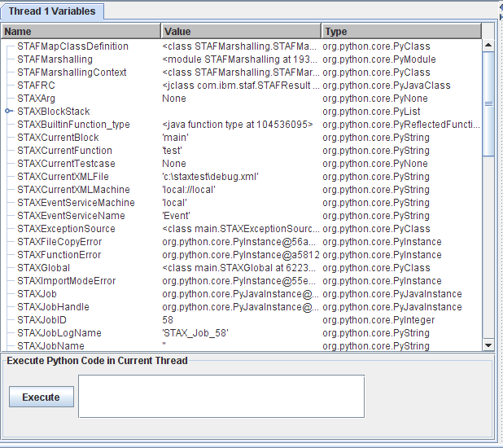Viewport: 503px width, 448px height.
Task: Click the Execute button
Action: point(41,397)
